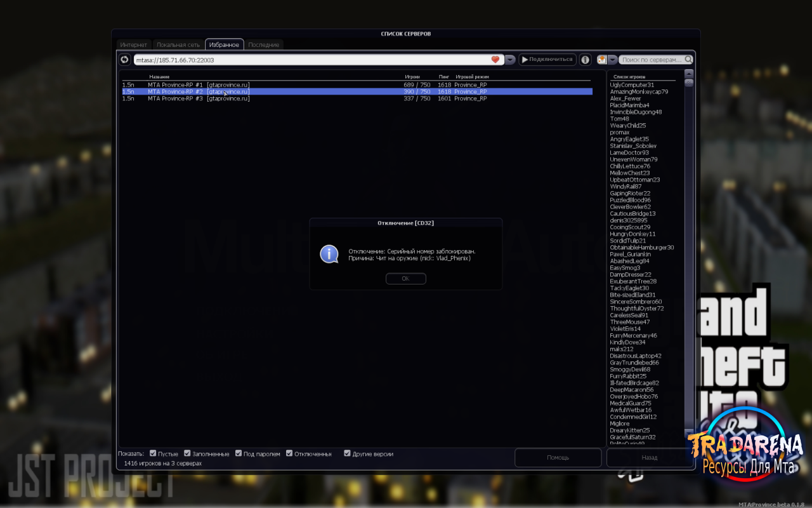Click the Назад button

click(x=650, y=457)
